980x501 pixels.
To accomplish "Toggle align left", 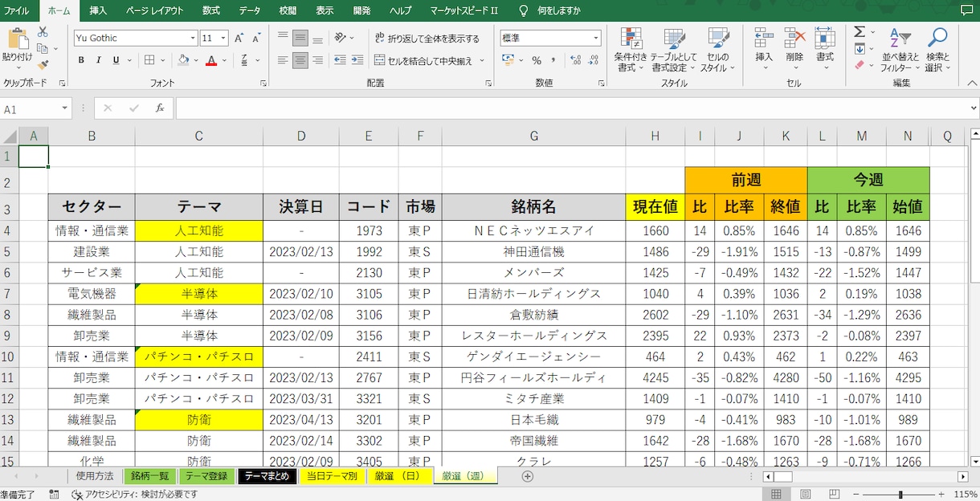I will point(283,60).
